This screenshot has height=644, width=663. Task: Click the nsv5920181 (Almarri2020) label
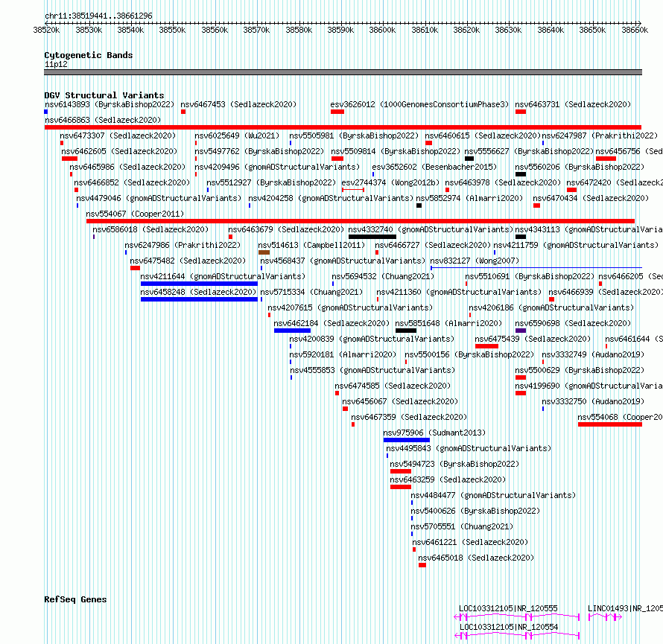click(343, 354)
